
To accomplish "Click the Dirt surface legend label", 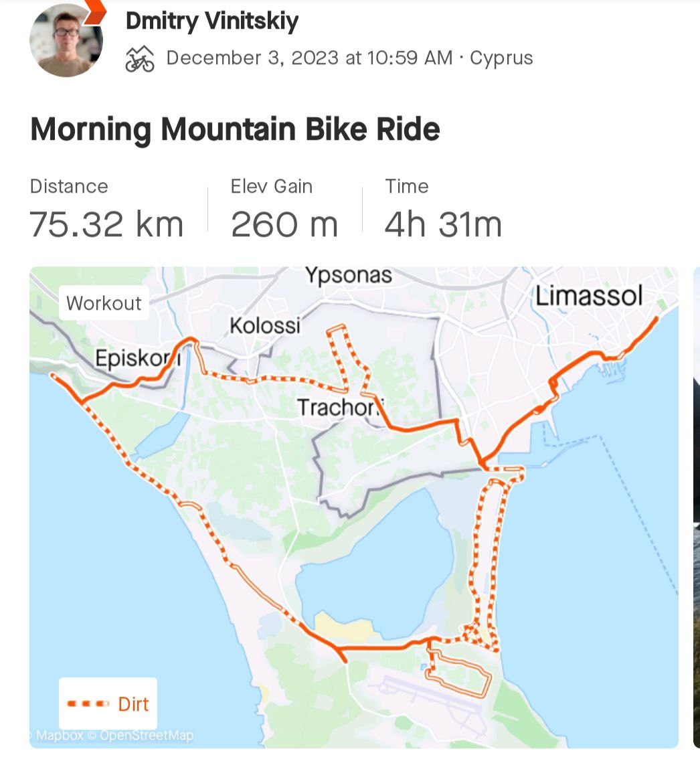I will click(133, 703).
